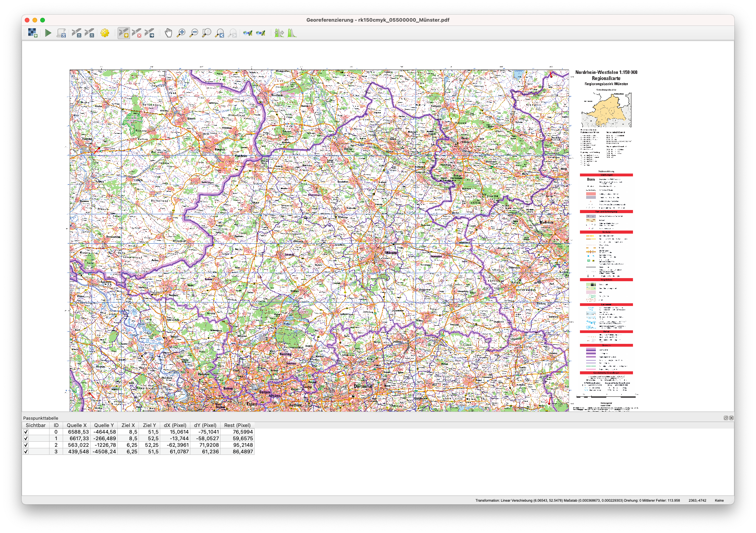
Task: Generate GDAL script
Action: (x=61, y=33)
